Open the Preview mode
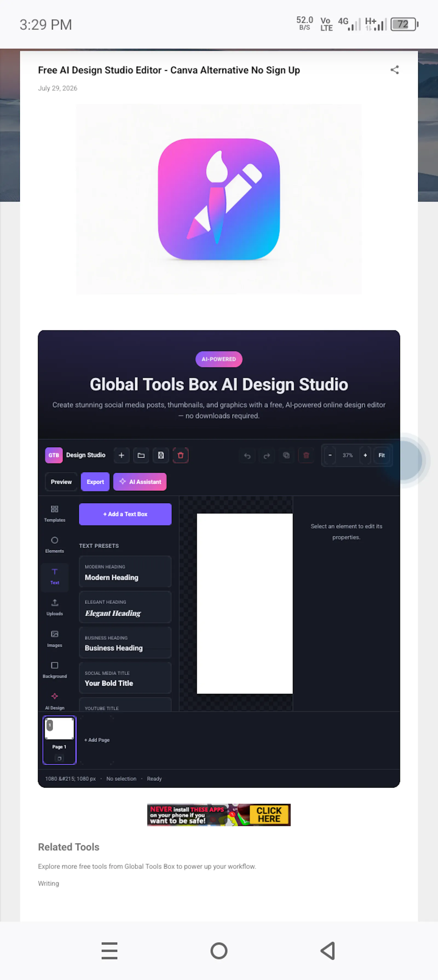438x980 pixels. click(x=61, y=482)
